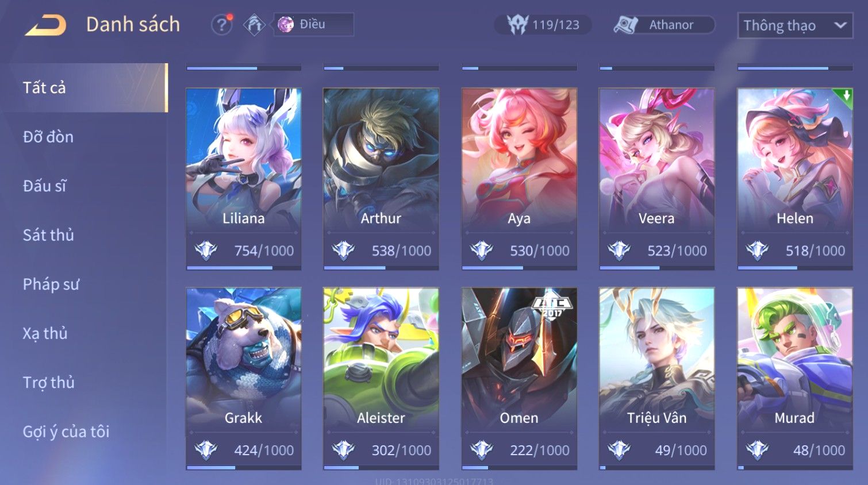Open the Điều selector box
This screenshot has height=485, width=868.
313,24
